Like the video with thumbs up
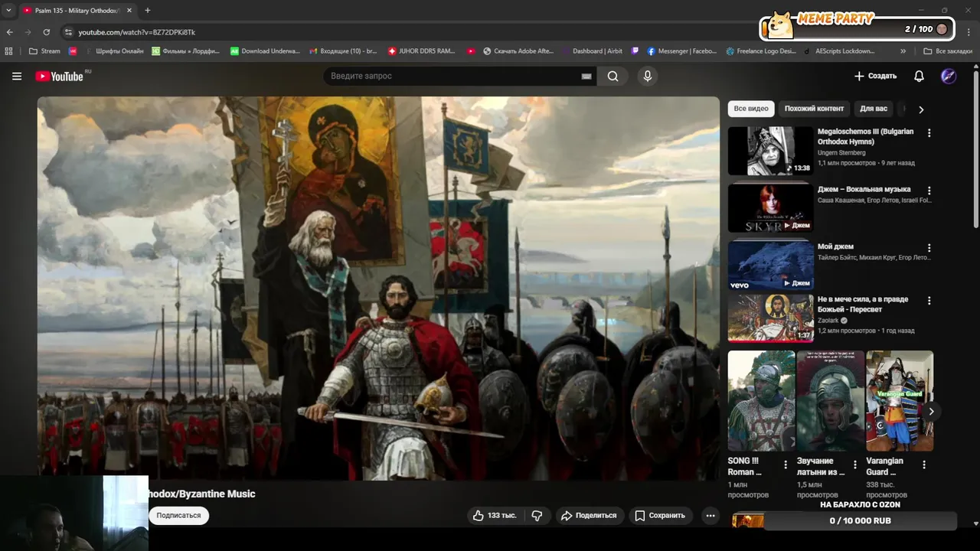 click(x=495, y=516)
